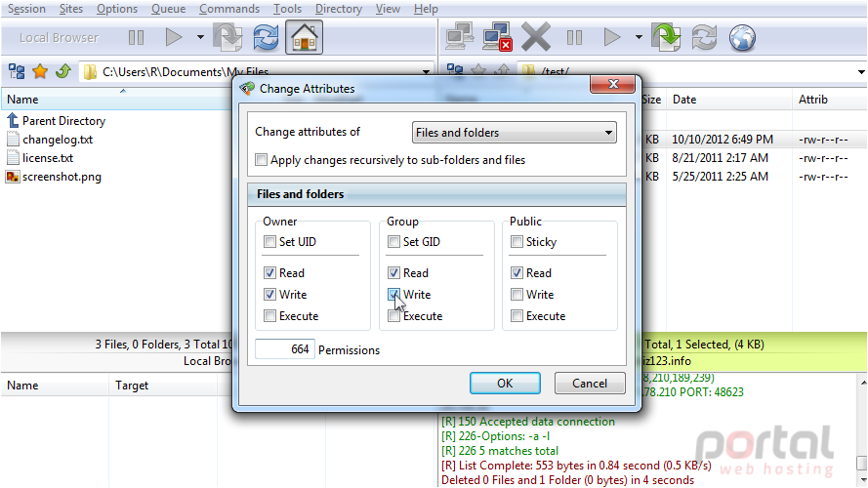Viewport: 868px width, 488px height.
Task: Open the Session menu
Action: pyautogui.click(x=26, y=9)
